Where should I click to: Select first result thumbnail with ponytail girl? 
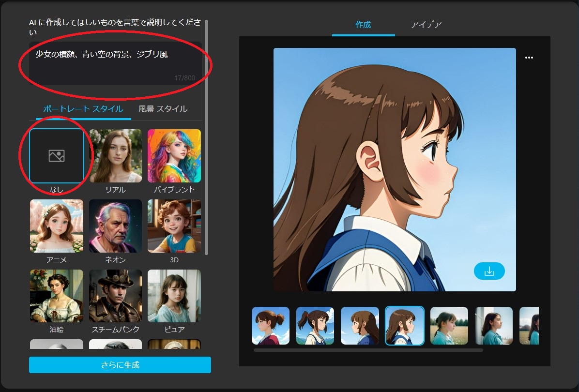click(271, 326)
